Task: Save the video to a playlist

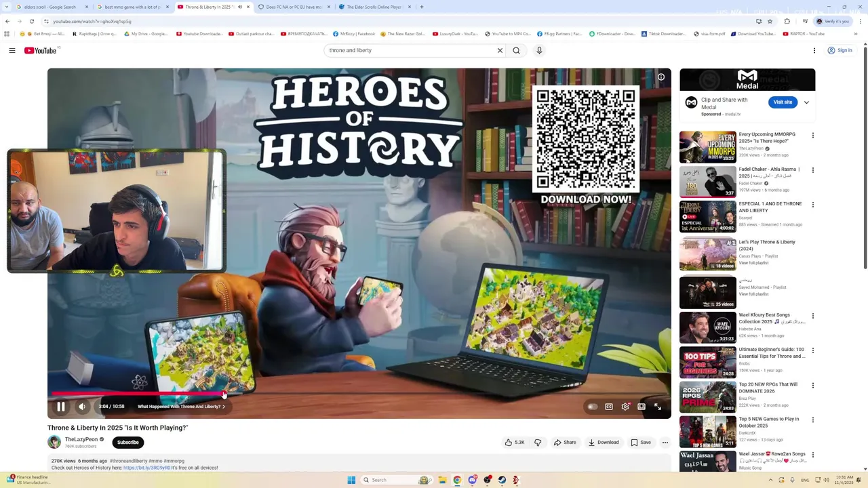Action: point(641,443)
